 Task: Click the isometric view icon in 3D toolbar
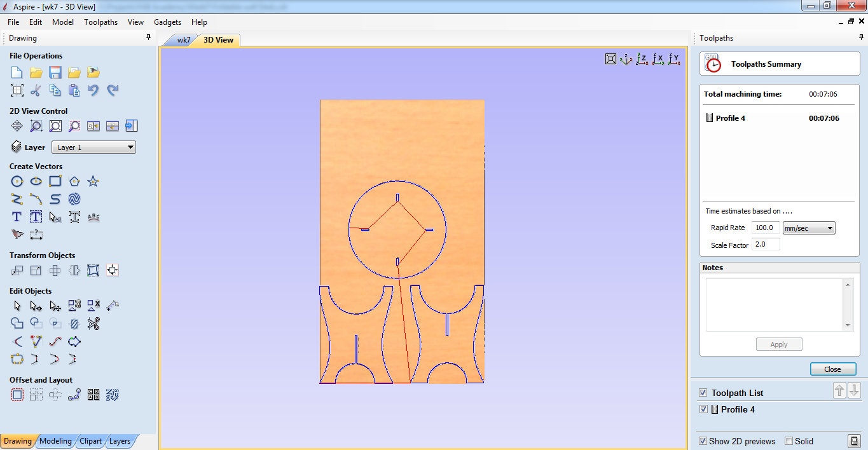(x=626, y=59)
